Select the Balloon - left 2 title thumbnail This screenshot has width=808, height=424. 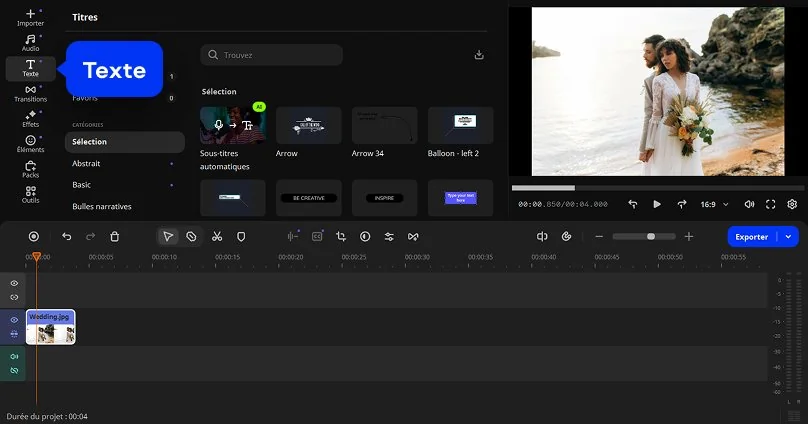click(460, 126)
